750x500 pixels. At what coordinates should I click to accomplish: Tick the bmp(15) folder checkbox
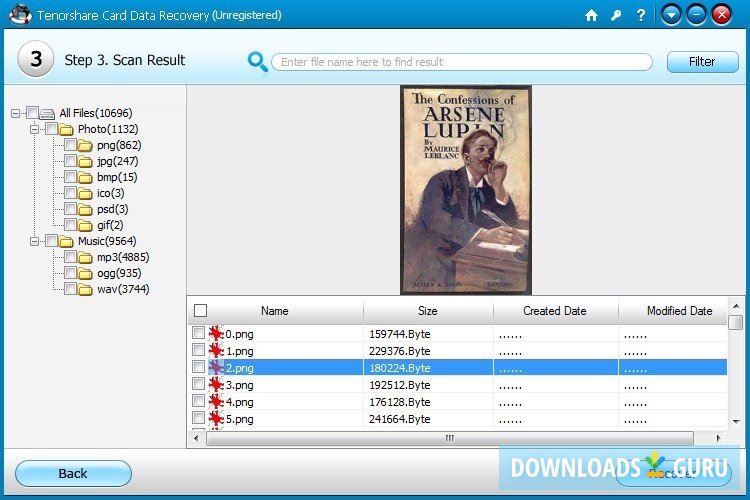70,177
